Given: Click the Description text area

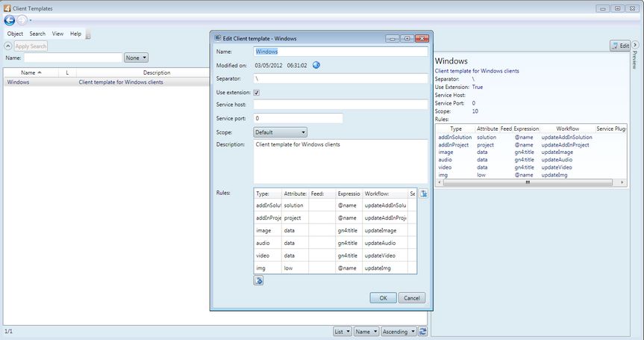Looking at the screenshot, I should tap(340, 161).
